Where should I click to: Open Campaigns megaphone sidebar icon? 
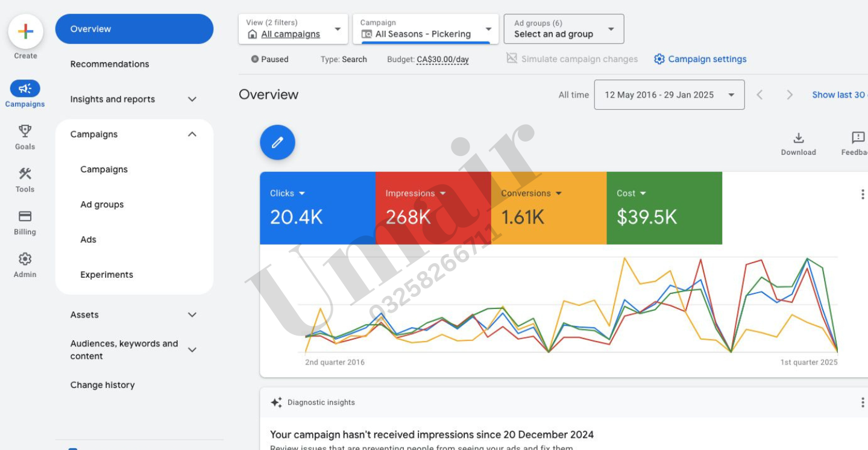(25, 89)
